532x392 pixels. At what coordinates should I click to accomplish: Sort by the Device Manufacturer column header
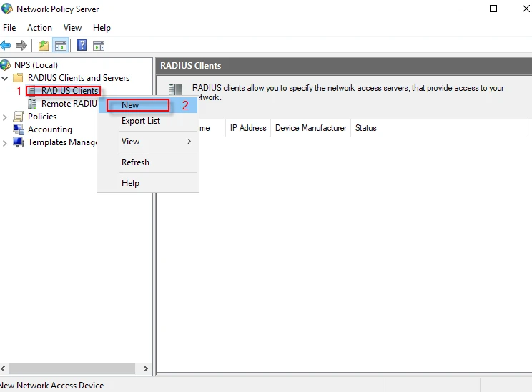click(x=310, y=128)
